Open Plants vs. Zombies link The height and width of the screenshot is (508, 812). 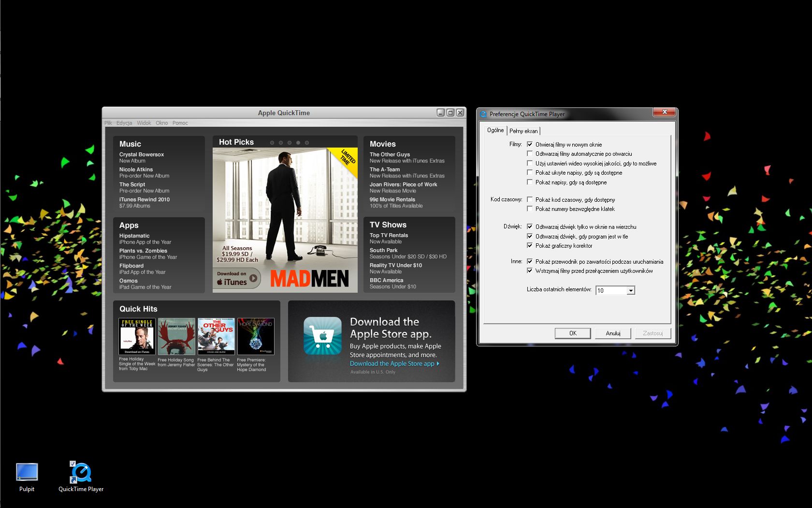pos(148,254)
